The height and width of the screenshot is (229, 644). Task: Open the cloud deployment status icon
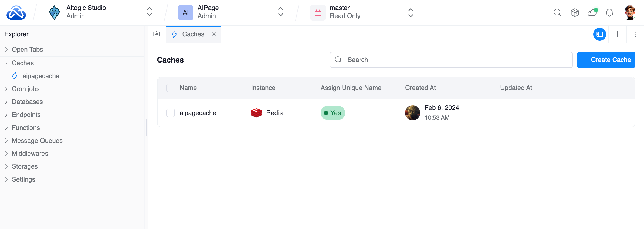[x=592, y=13]
